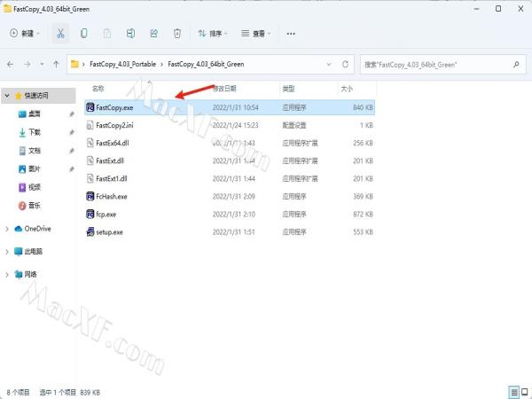The height and width of the screenshot is (399, 532).
Task: Click FastCopy_4.03_Portable in the address breadcrumb
Action: (121, 65)
